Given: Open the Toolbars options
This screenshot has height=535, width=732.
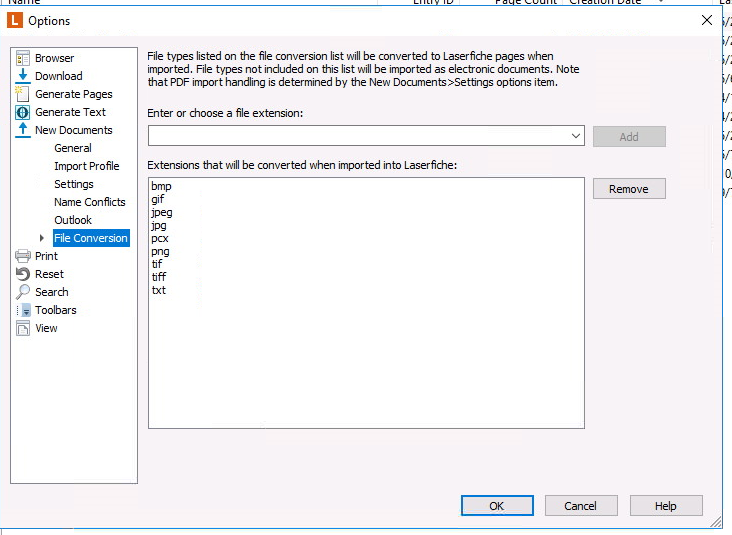Looking at the screenshot, I should (56, 310).
